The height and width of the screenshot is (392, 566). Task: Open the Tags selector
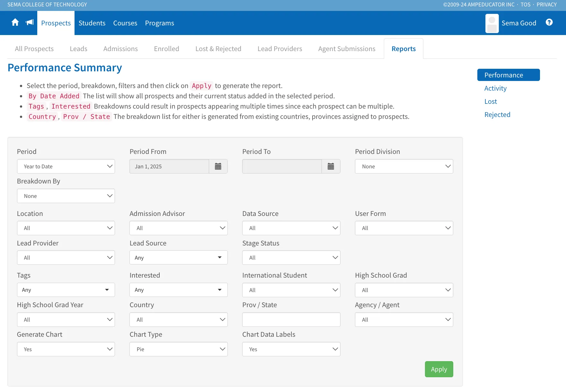[66, 290]
